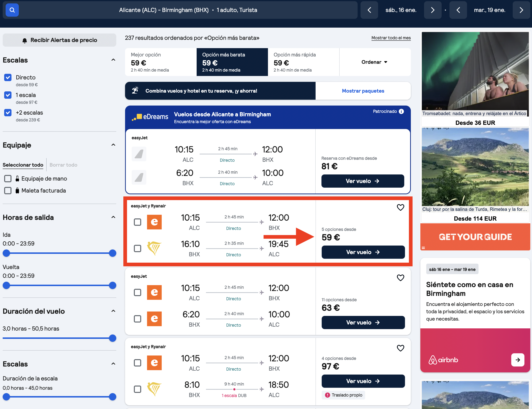Screen dimensions: 532x409
Task: Go to previous return date before mar., 19 ene.
Action: pyautogui.click(x=458, y=10)
